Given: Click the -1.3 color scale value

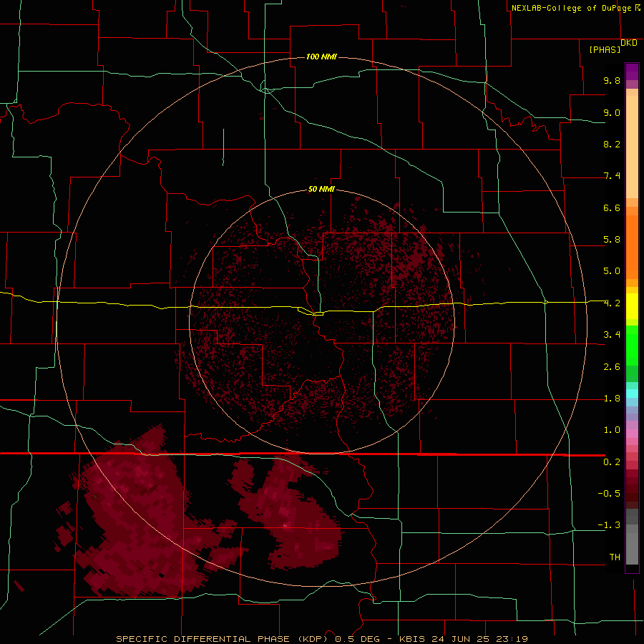Looking at the screenshot, I should pos(609,525).
